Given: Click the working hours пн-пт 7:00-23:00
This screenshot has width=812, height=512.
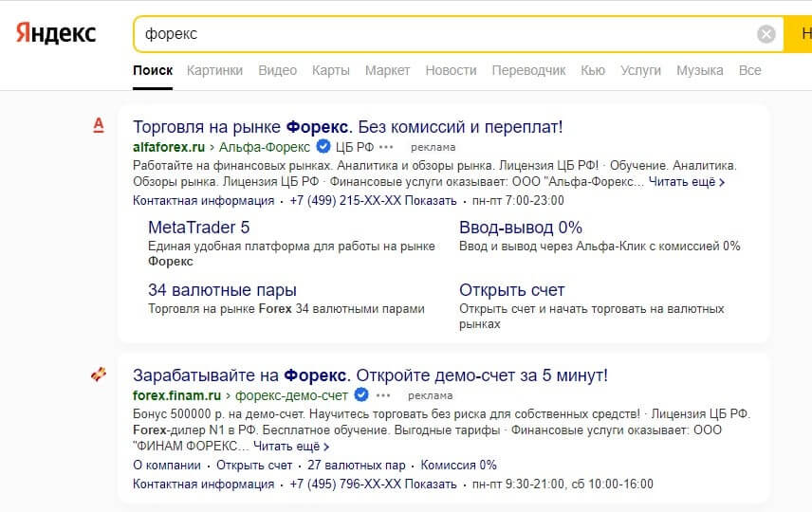Looking at the screenshot, I should pyautogui.click(x=518, y=200).
